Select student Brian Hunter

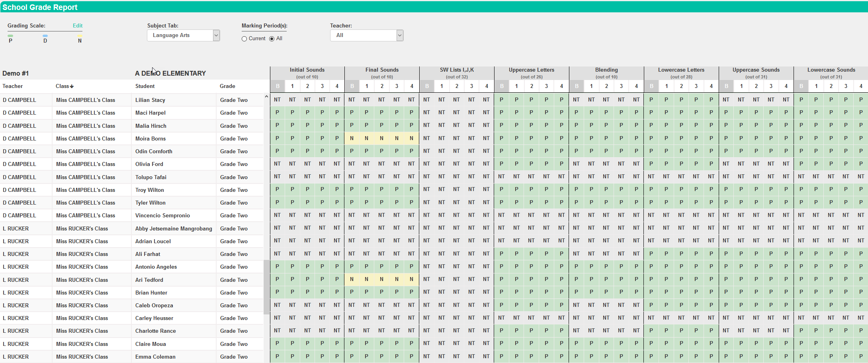click(151, 293)
